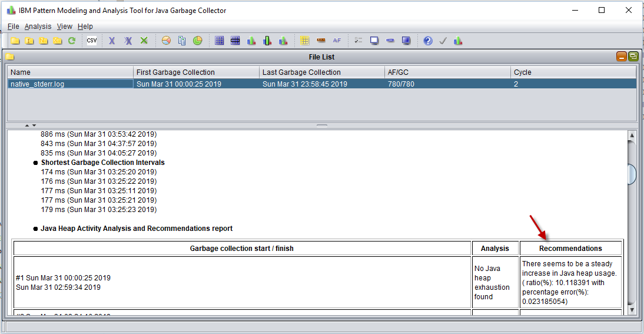Click the small blue bar icon
The width and height of the screenshot is (644, 334).
click(390, 41)
